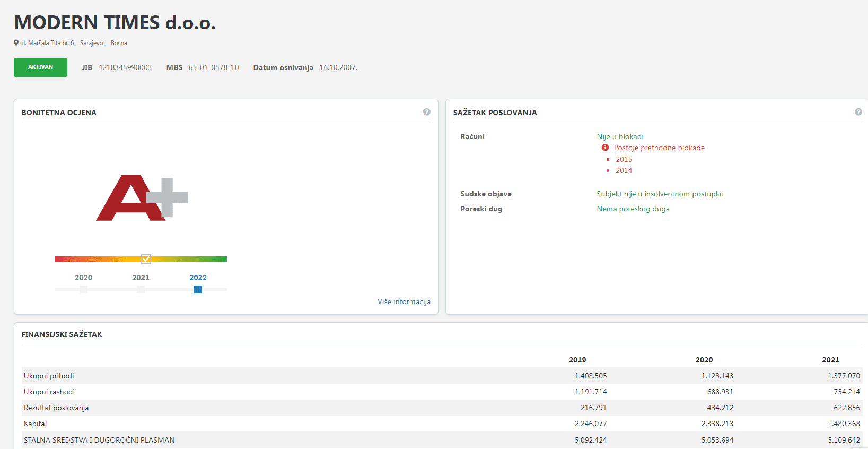Screen dimensions: 868x449
Task: Click value 1.408.505 for Ukupni prihodi 2019
Action: (591, 376)
